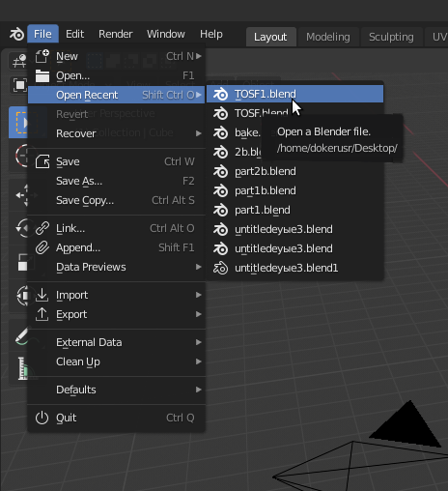Click Blender icon beside TOSF1.blend

coord(220,94)
